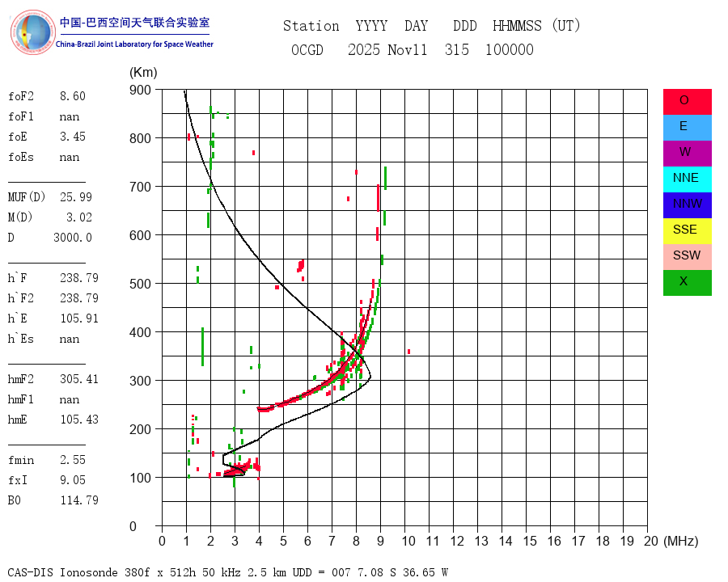Screen dimensions: 728x582
Task: Click the China-Brazil Joint Laboratory globe logo
Action: (33, 32)
